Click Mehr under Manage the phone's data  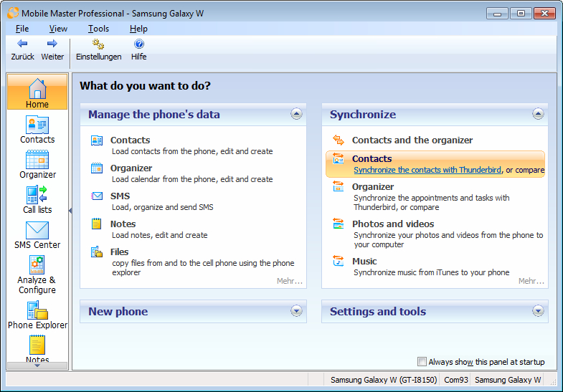point(289,282)
